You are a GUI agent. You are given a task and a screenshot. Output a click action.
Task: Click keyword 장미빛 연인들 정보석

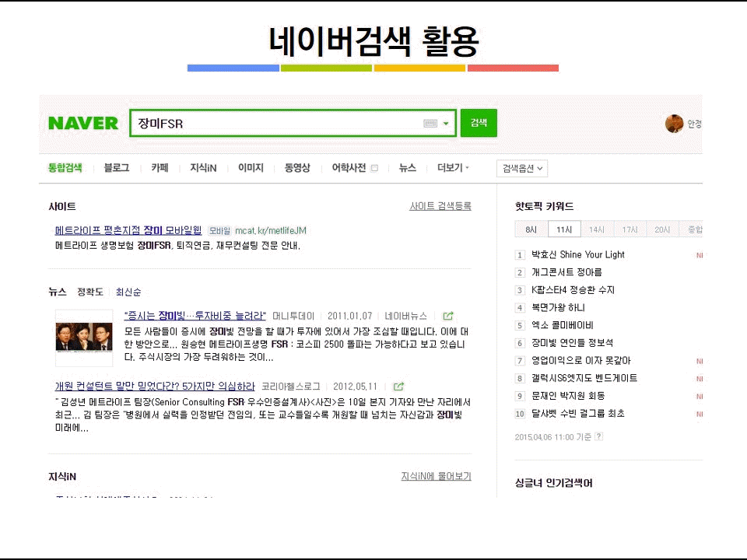click(572, 343)
